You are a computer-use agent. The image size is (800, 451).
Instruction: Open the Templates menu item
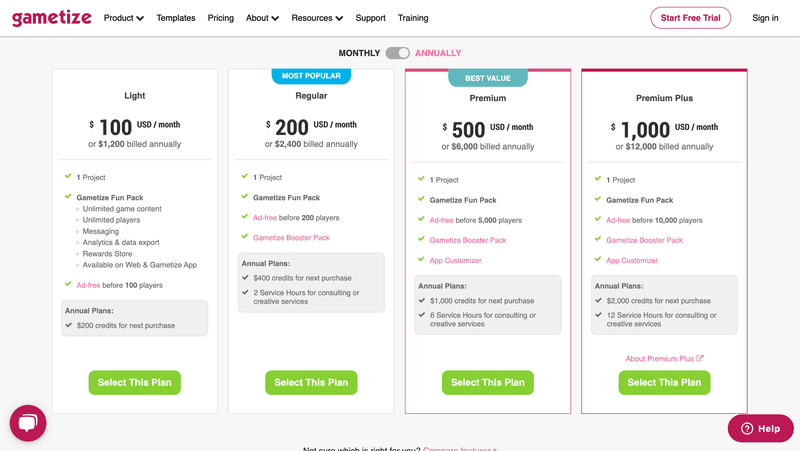(x=176, y=18)
